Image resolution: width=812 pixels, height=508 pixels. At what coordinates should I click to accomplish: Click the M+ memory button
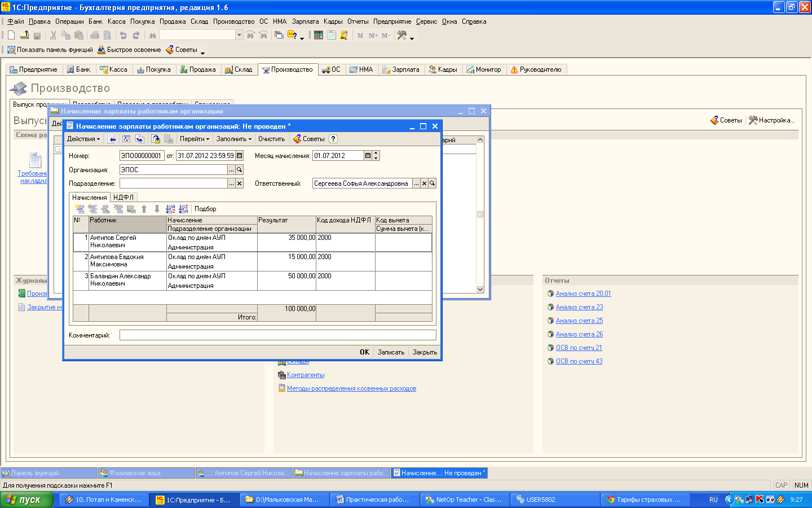point(373,35)
